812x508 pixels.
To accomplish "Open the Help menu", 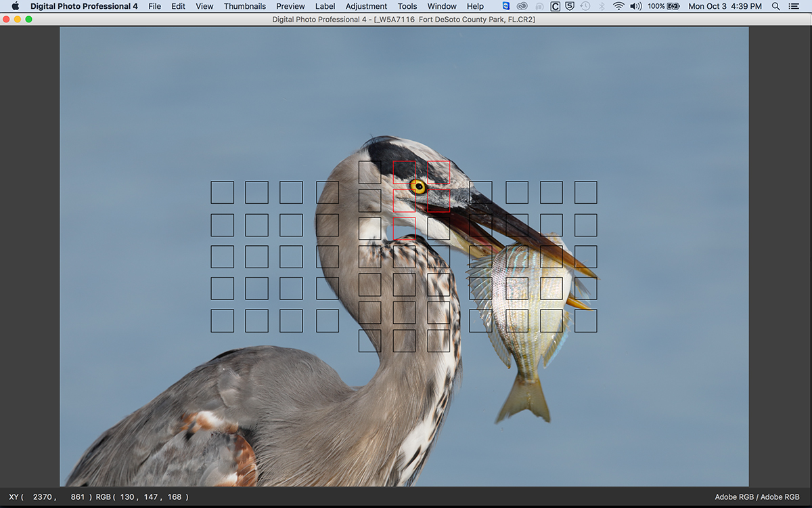I will pos(475,6).
